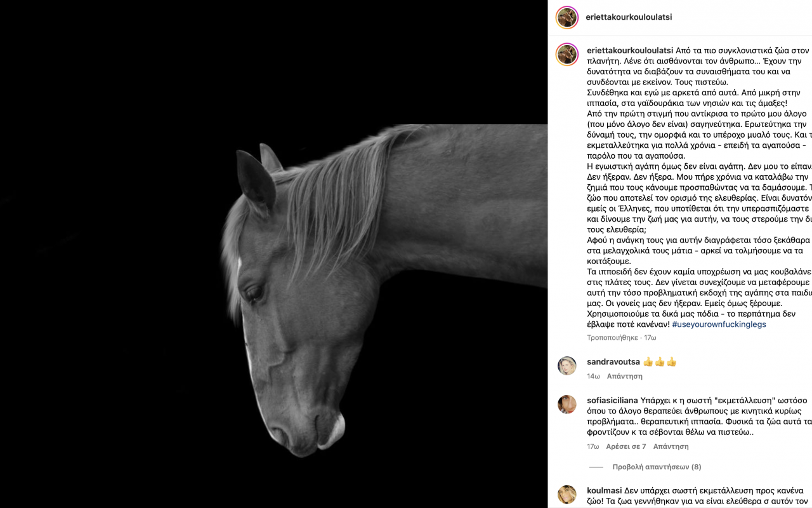
Task: Click the caption author avatar with story ring
Action: [566, 55]
